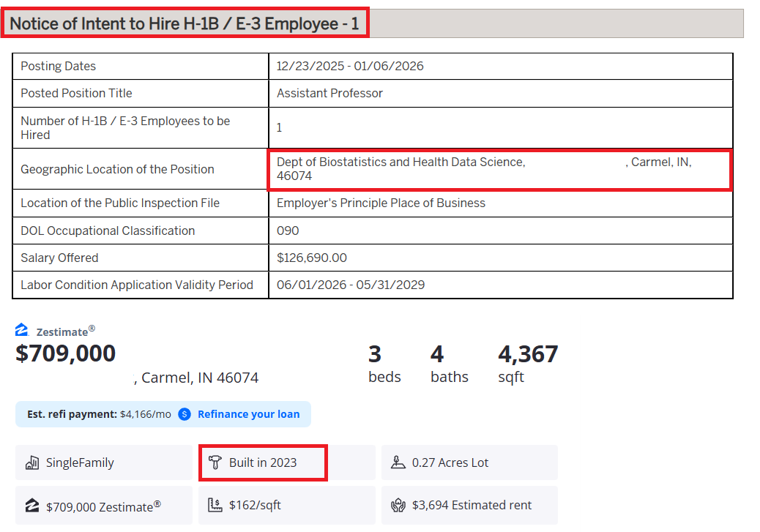
Task: Click the Posting Dates label cell
Action: [x=141, y=67]
